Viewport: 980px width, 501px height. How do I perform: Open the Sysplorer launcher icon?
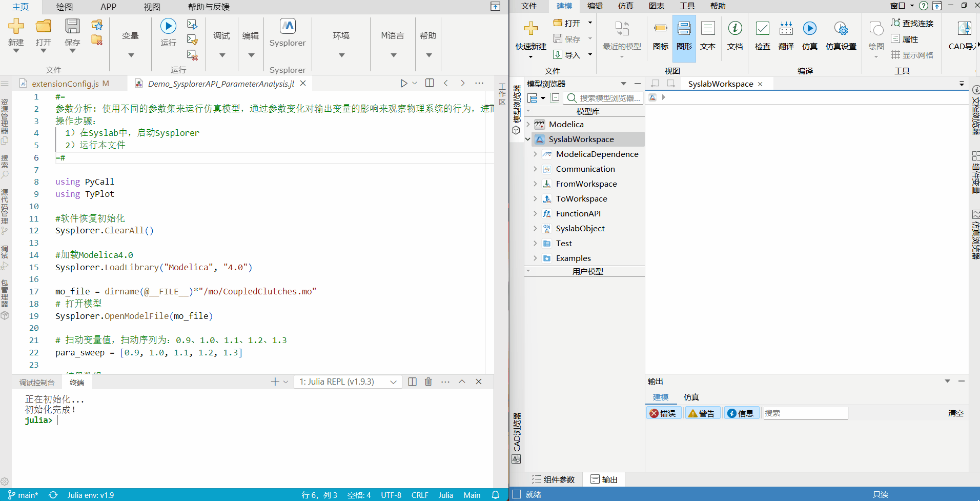288,26
